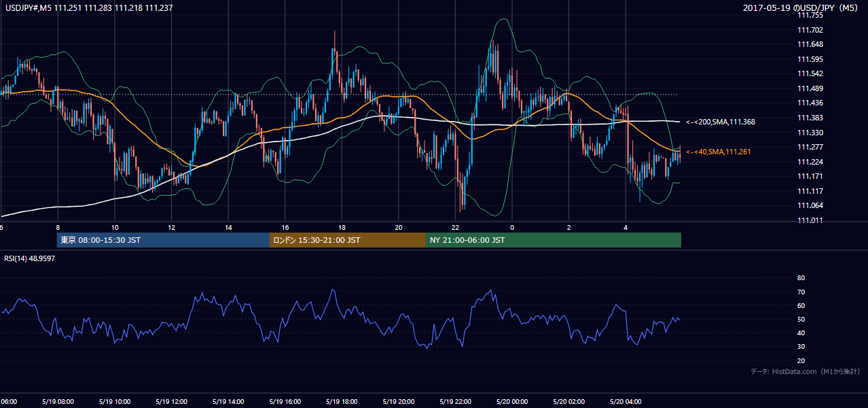
Task: Click the 111.277 price axis label
Action: coord(812,147)
